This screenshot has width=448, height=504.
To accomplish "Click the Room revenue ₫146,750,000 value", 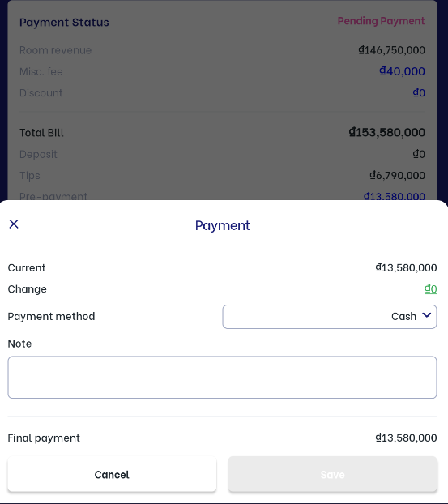I will 391,50.
